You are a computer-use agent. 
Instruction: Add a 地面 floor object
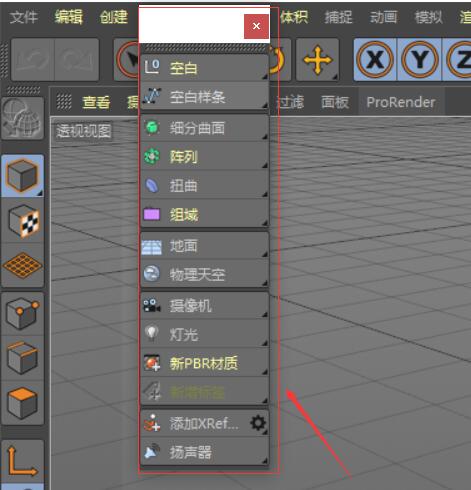204,246
